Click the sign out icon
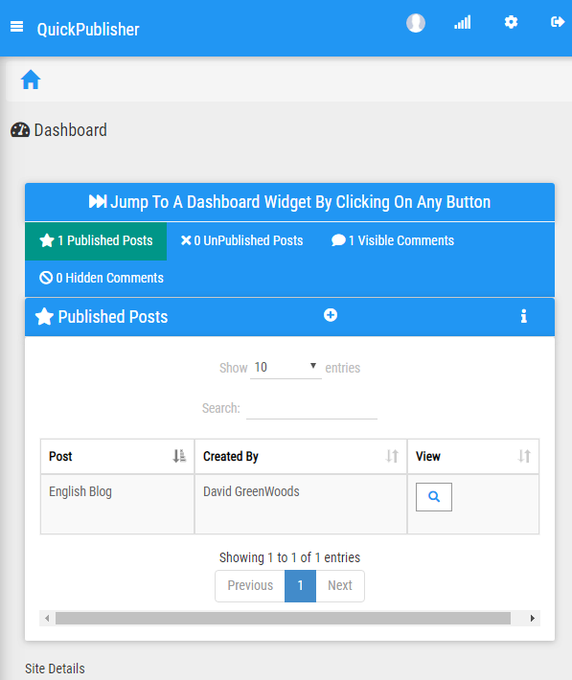Image resolution: width=572 pixels, height=680 pixels. pyautogui.click(x=557, y=22)
